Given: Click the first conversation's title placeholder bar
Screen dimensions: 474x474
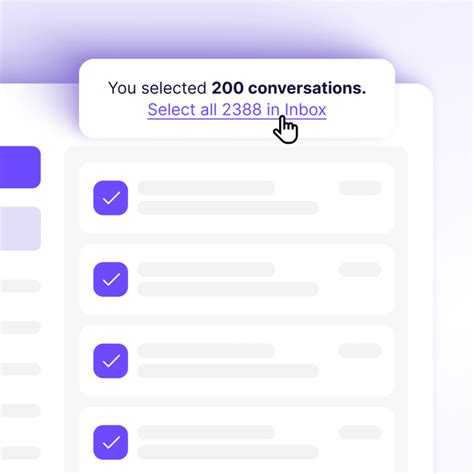Looking at the screenshot, I should [x=206, y=188].
